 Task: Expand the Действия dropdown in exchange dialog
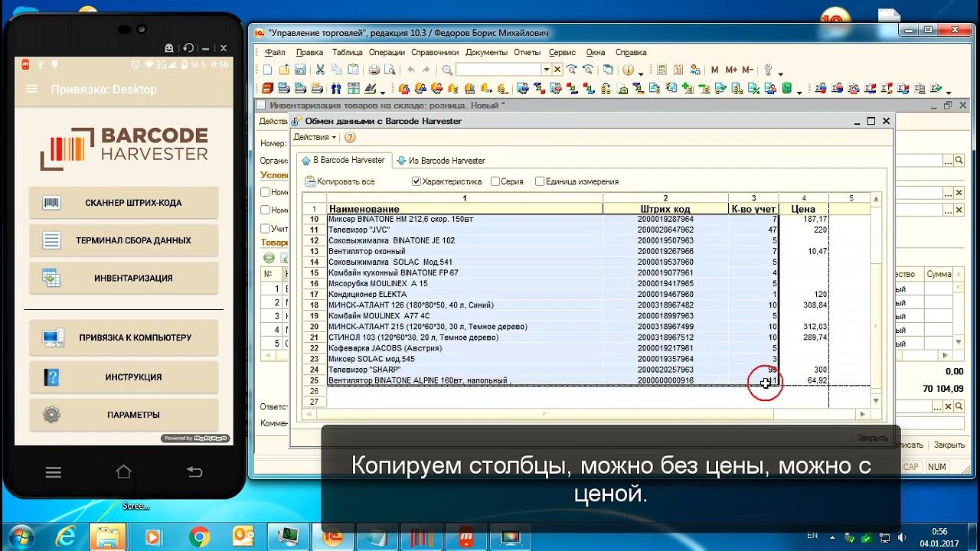pos(315,138)
